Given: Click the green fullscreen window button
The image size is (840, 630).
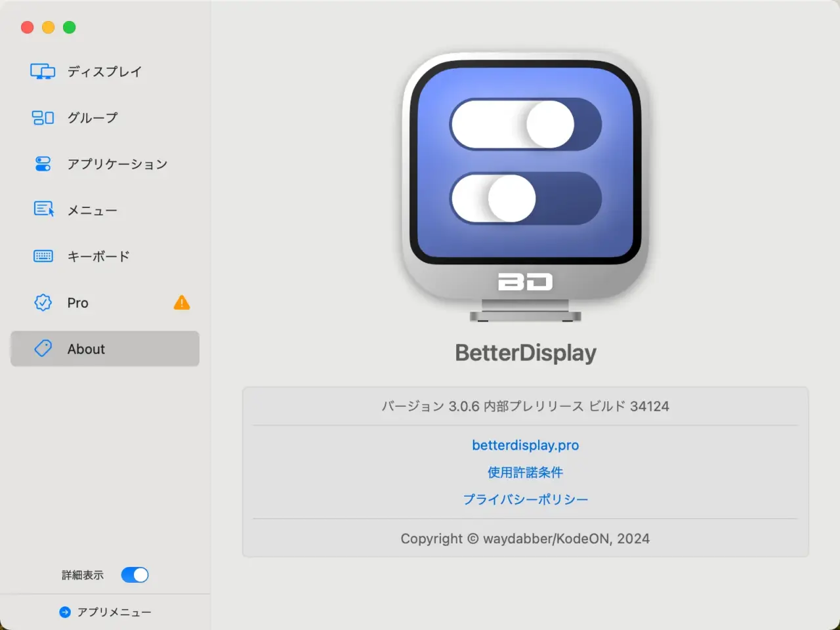Looking at the screenshot, I should 70,27.
